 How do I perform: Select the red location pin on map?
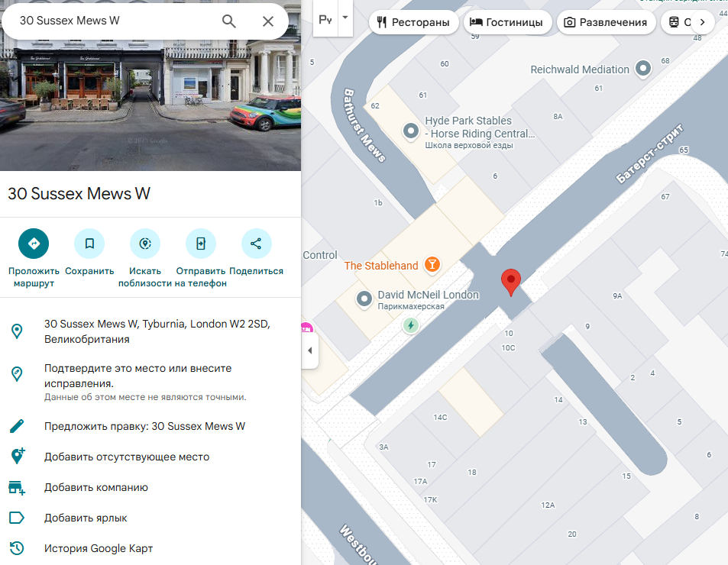(510, 282)
